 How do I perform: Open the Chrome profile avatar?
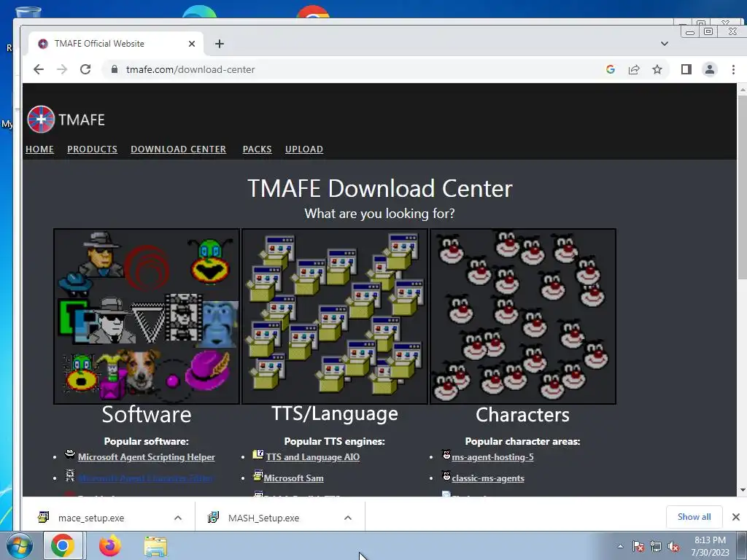(709, 69)
